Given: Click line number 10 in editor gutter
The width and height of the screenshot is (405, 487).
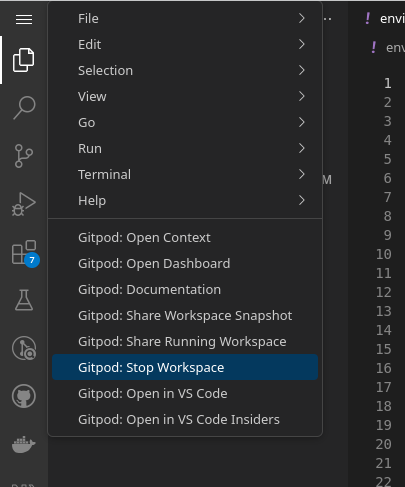Looking at the screenshot, I should (384, 254).
